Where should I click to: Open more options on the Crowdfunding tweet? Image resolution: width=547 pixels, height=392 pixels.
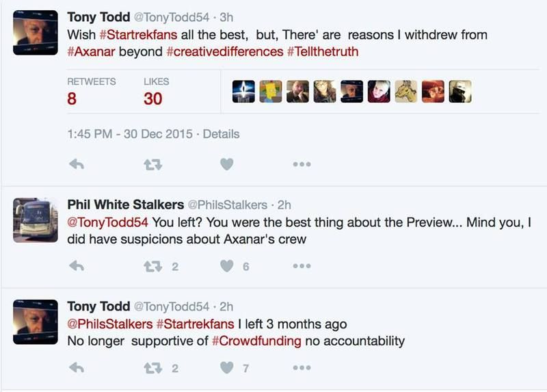302,368
